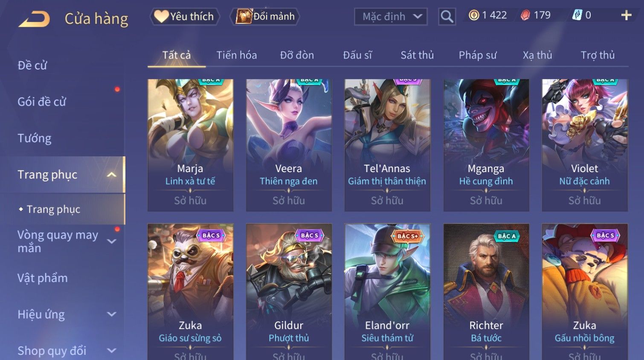The height and width of the screenshot is (360, 644).
Task: Open the search magnifier icon
Action: [x=447, y=17]
